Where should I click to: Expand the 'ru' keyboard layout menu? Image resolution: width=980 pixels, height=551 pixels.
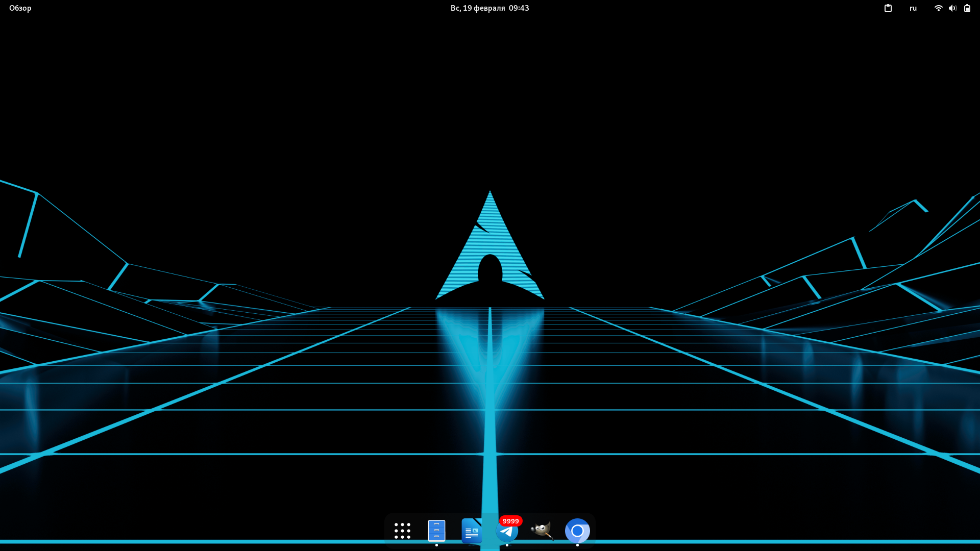point(913,8)
